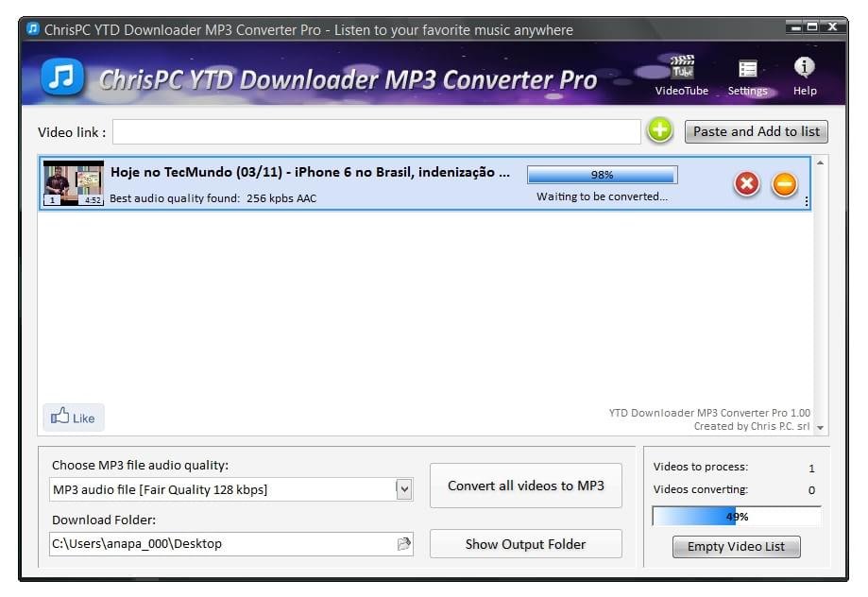Click the title bar app icon
Image resolution: width=868 pixels, height=597 pixels.
click(33, 28)
